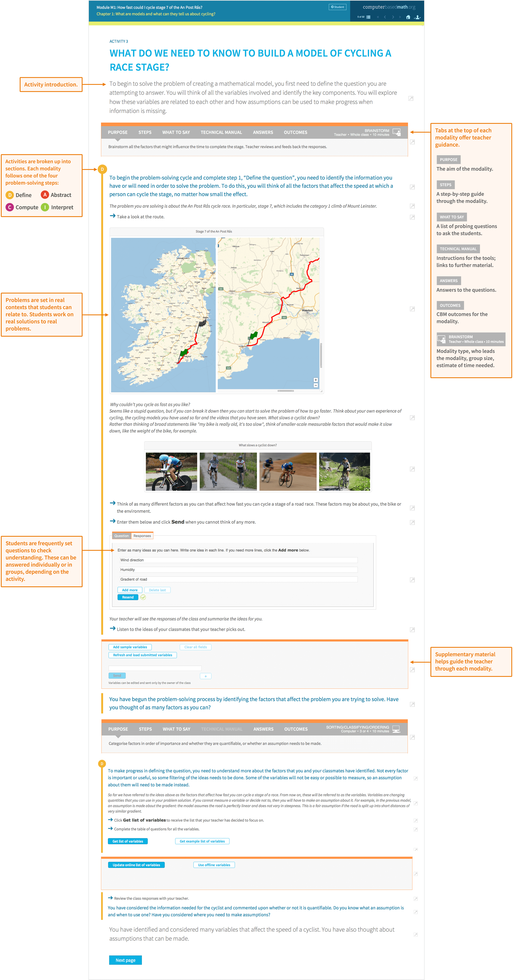Zoom out on the route map

coord(315,385)
